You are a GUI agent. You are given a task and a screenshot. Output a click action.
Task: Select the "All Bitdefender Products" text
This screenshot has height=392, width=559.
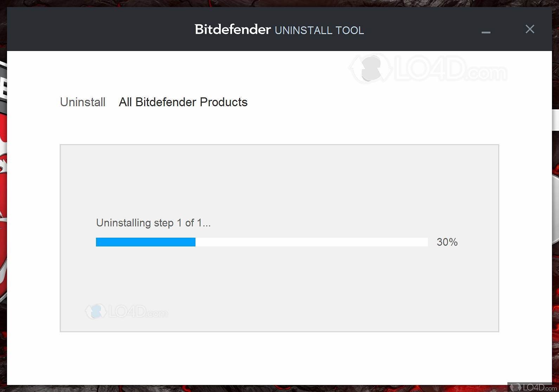click(183, 102)
